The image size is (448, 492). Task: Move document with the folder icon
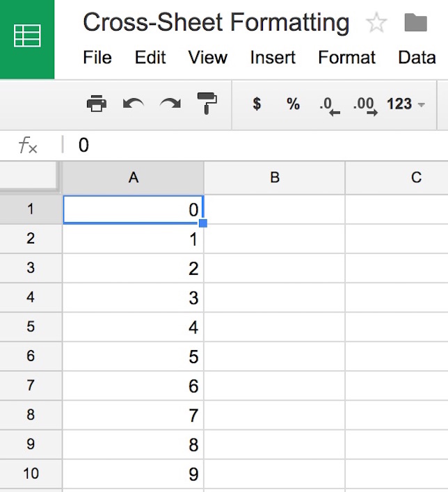click(416, 22)
